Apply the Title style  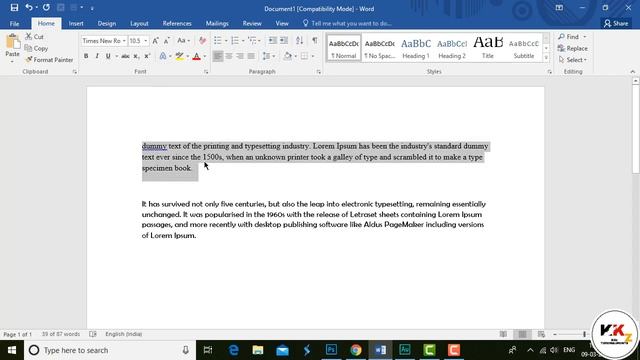point(488,48)
